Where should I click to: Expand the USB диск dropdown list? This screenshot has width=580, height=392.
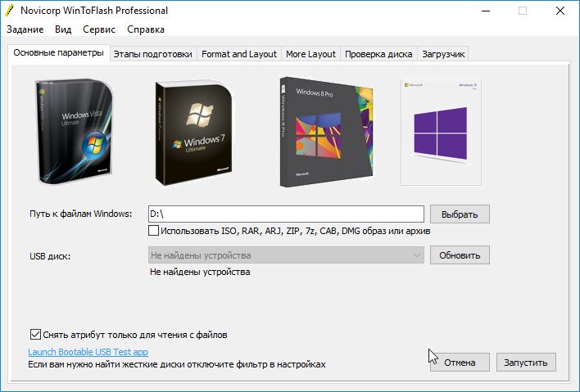coord(416,255)
